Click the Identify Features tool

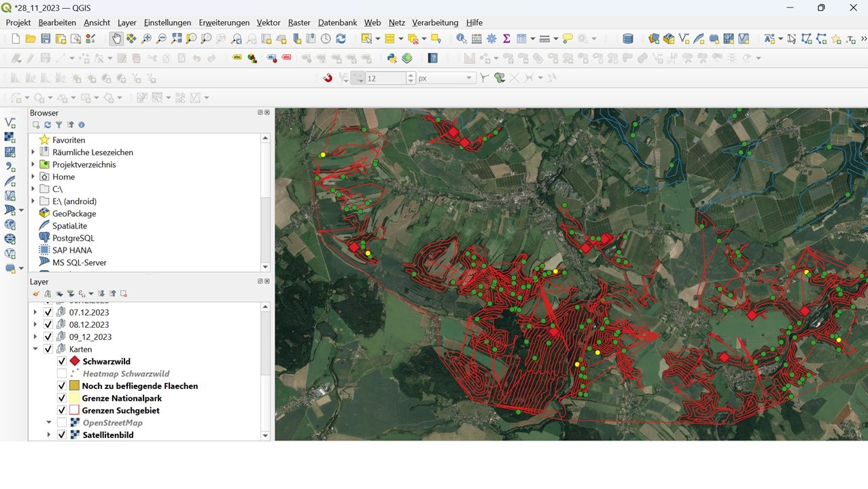[x=462, y=39]
